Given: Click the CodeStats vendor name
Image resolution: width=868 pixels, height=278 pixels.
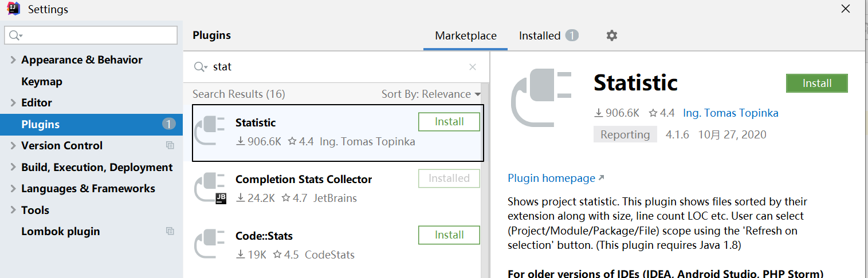Looking at the screenshot, I should pos(329,255).
